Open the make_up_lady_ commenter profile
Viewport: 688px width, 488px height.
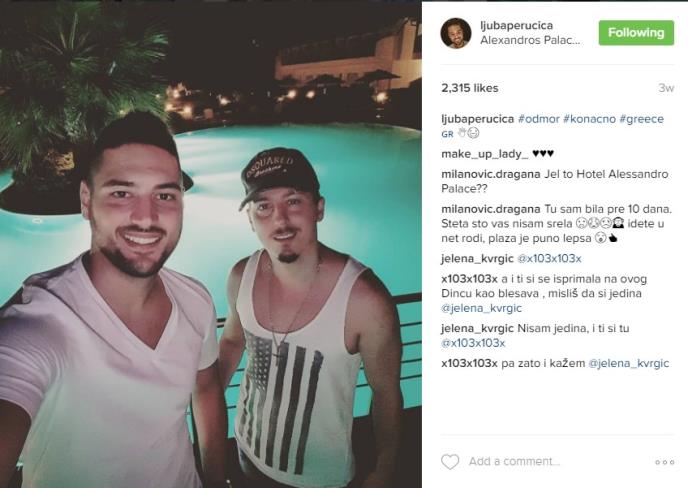[485, 154]
